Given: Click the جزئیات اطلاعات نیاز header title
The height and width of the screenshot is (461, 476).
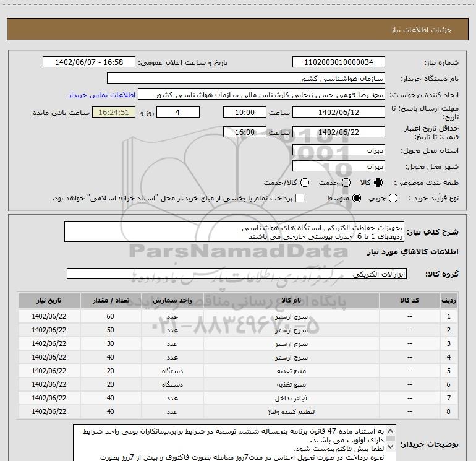Looking at the screenshot, I should tap(422, 30).
